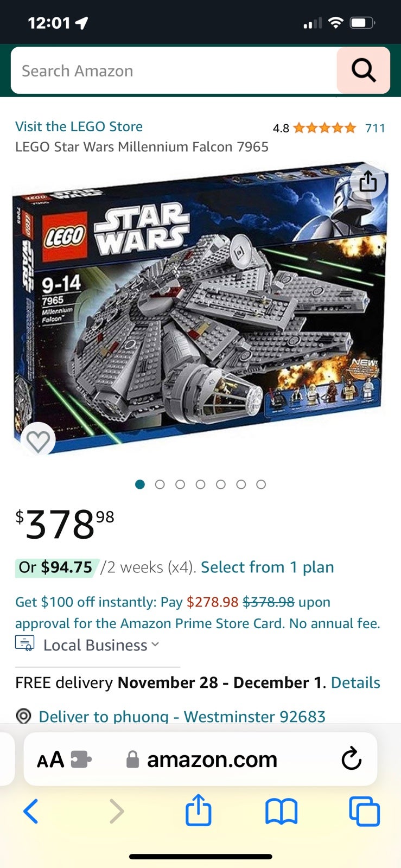
Task: Tap the Safari extensions puzzle icon
Action: pos(81,759)
